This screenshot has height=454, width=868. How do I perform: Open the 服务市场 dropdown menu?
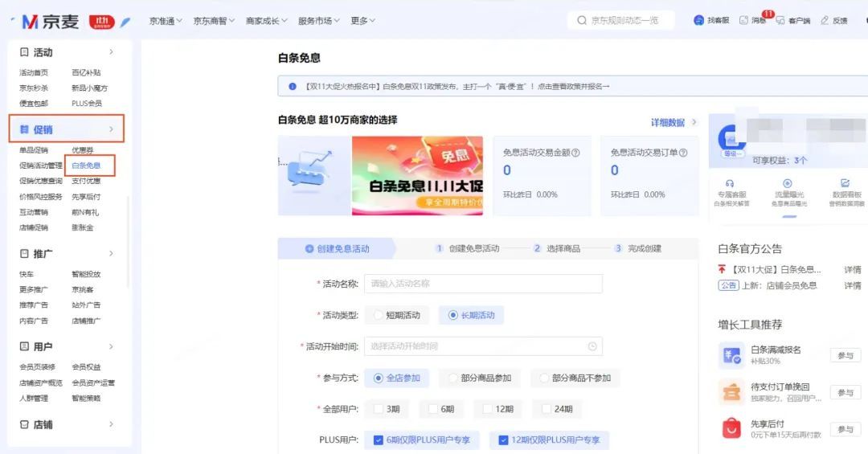319,20
